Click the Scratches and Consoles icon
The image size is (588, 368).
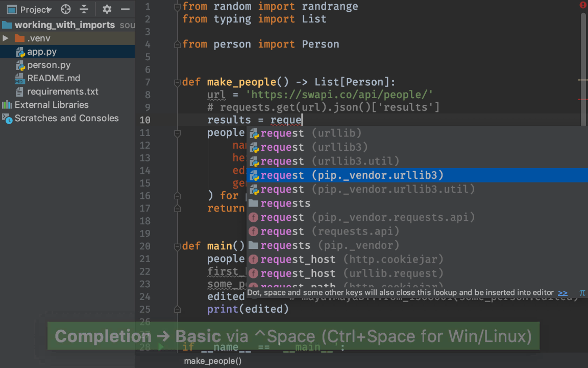point(8,118)
